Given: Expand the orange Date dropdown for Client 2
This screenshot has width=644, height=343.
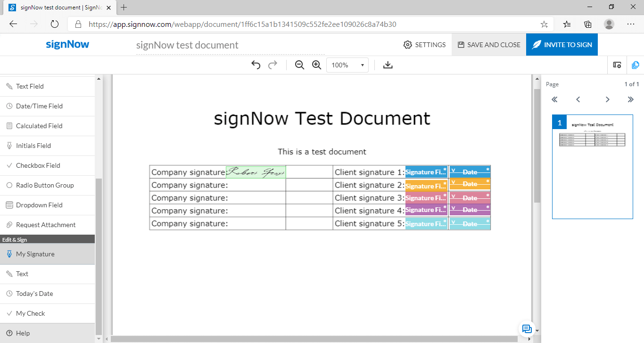Looking at the screenshot, I should (453, 182).
